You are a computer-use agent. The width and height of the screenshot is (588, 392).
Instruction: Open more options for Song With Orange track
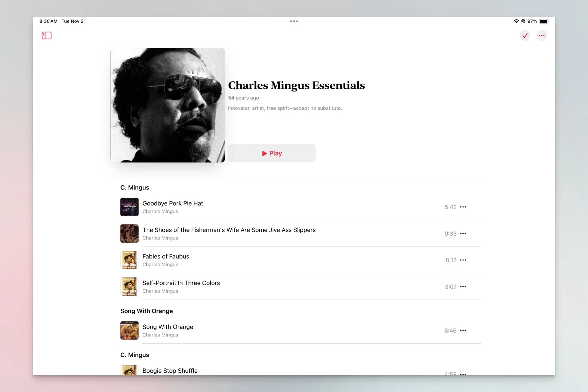click(463, 331)
